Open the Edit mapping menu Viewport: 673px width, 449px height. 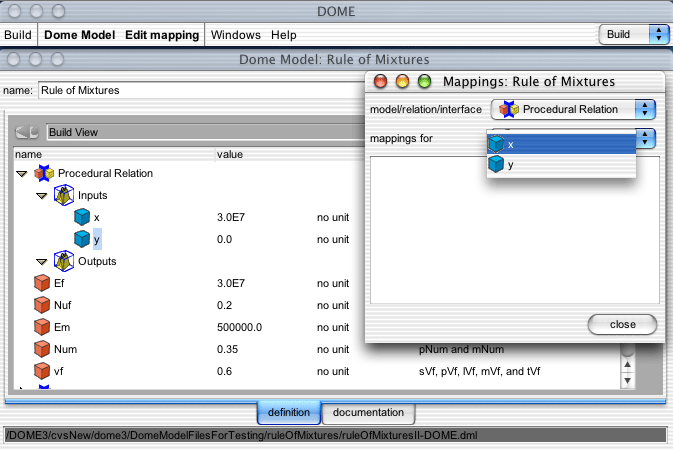pos(162,35)
